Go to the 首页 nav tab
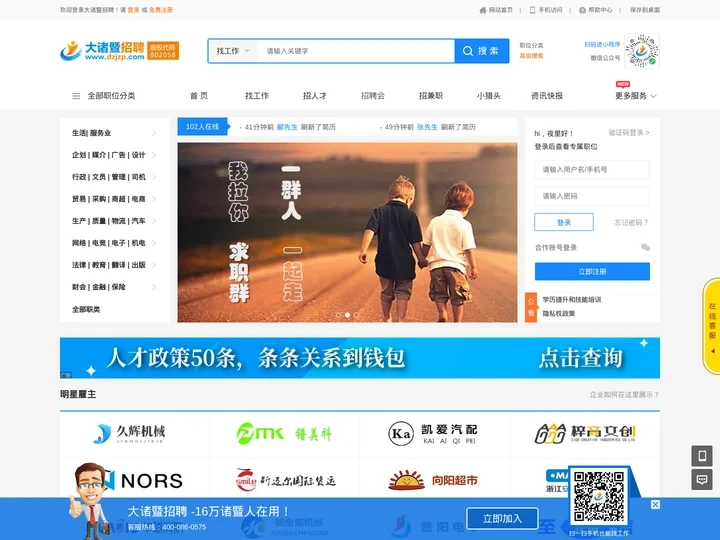 (199, 96)
